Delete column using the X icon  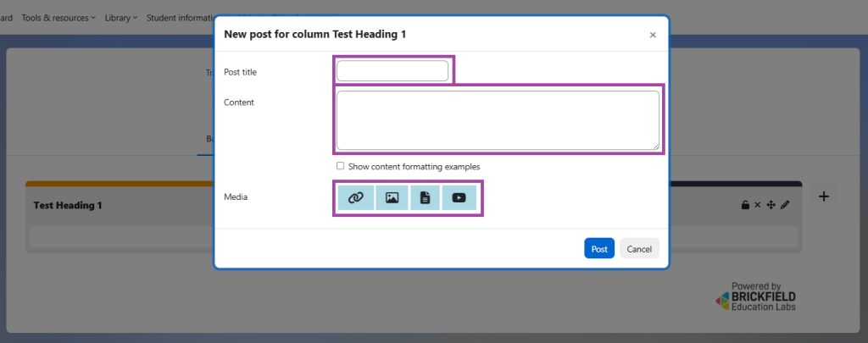(x=758, y=205)
